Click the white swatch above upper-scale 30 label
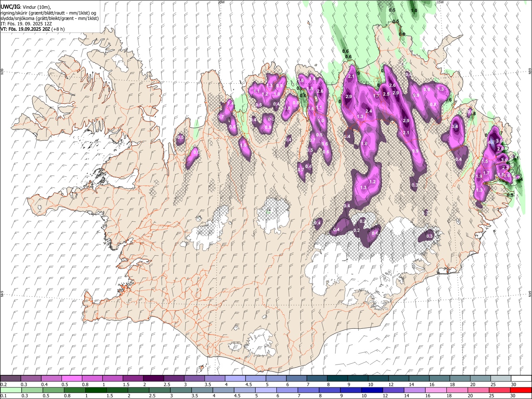Viewport: 532px width, 399px height. coord(521,379)
